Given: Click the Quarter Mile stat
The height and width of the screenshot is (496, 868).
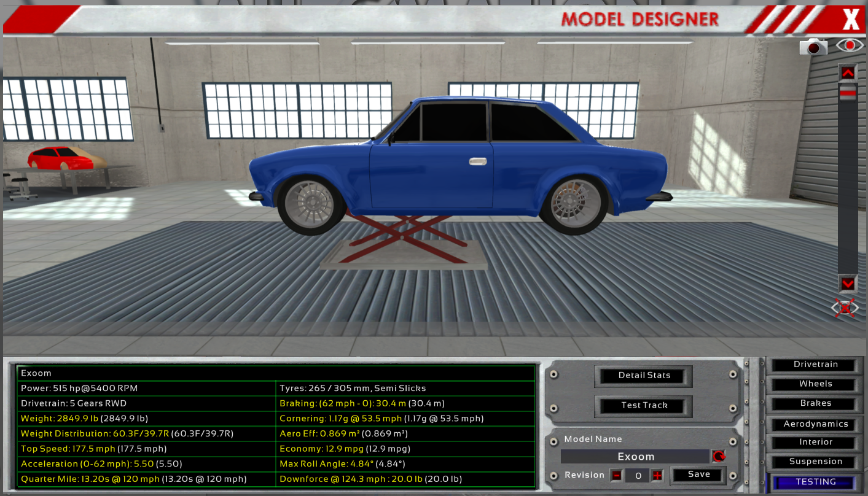Looking at the screenshot, I should 147,479.
